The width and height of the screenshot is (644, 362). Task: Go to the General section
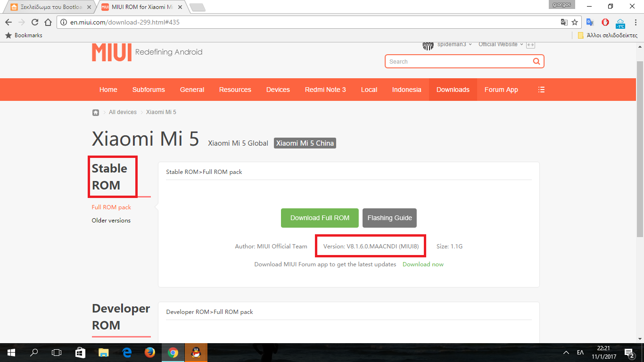click(192, 90)
